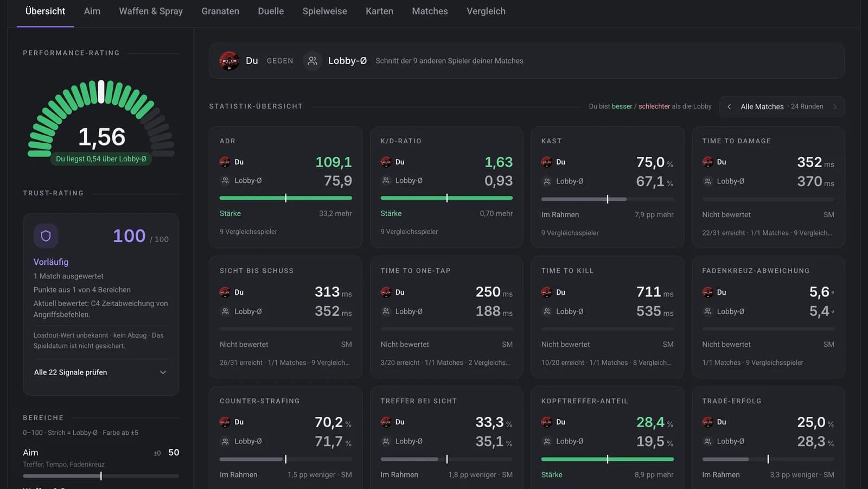Click the Lobby-Ø group icon in header
Image resolution: width=868 pixels, height=489 pixels.
(x=312, y=61)
